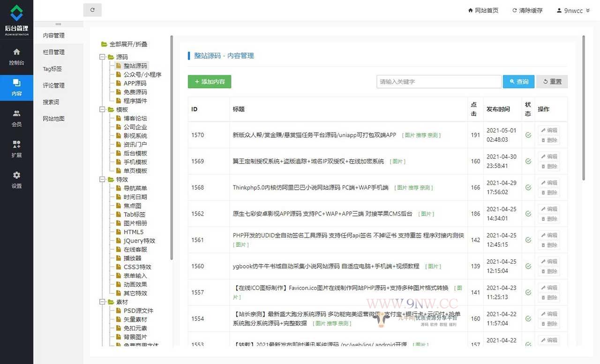Open the 9nwcc user dropdown

[x=573, y=10]
